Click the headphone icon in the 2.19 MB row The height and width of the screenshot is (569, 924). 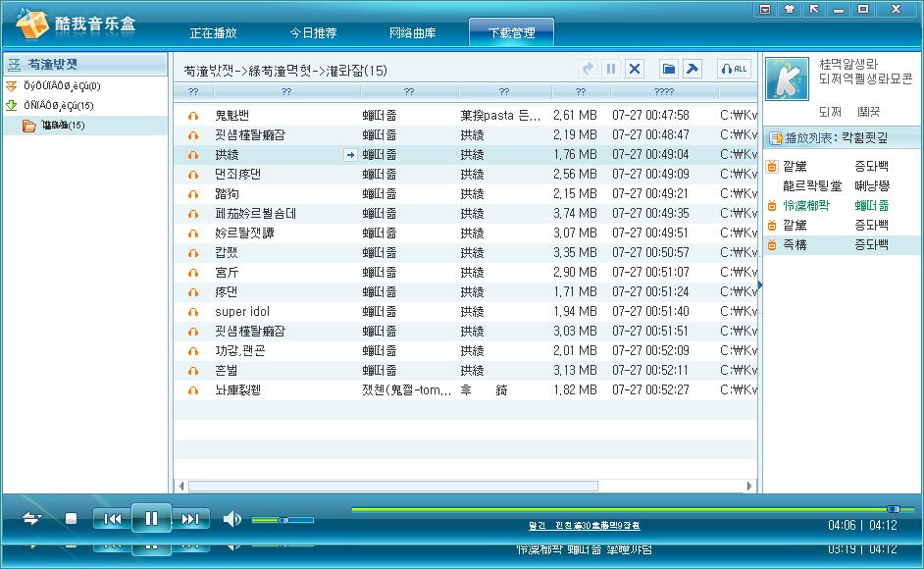(192, 135)
